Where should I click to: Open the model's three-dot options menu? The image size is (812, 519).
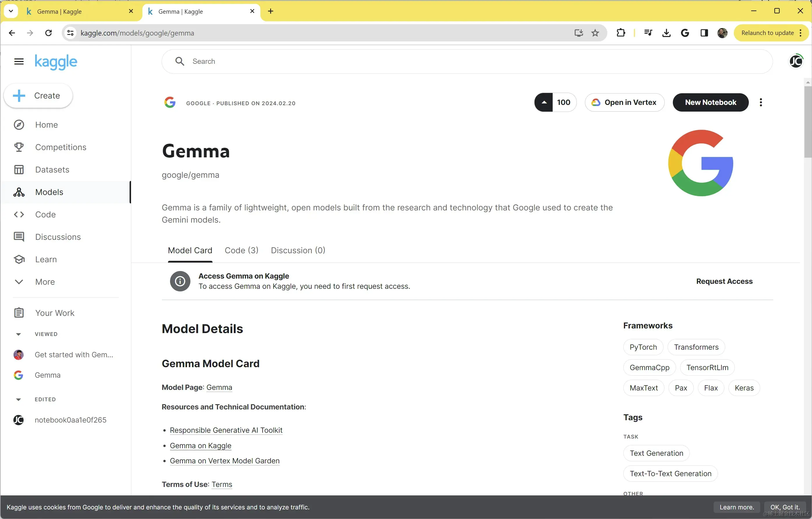tap(761, 102)
